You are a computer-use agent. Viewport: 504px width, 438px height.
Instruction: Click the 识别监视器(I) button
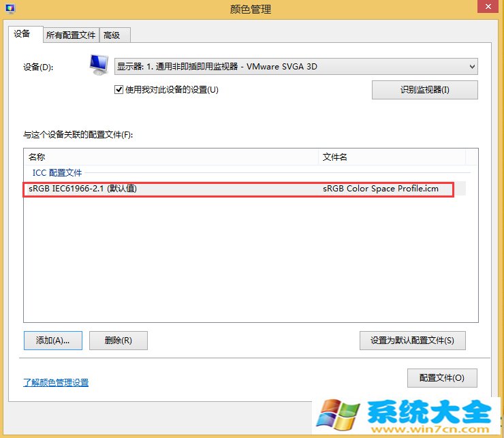pos(424,90)
